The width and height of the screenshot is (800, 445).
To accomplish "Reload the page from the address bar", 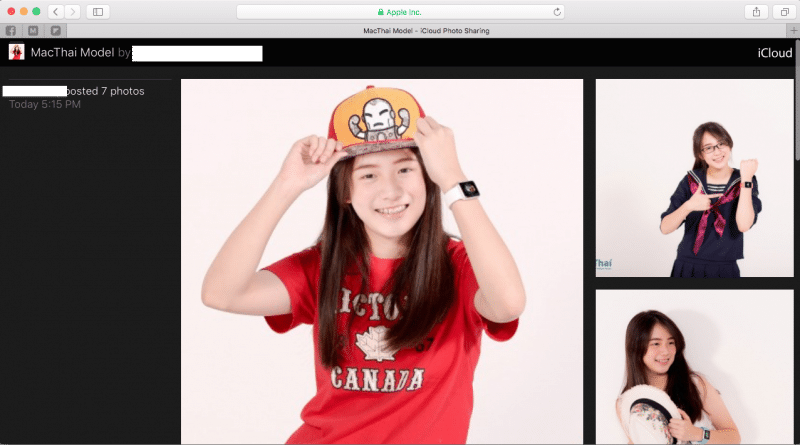I will pyautogui.click(x=557, y=12).
